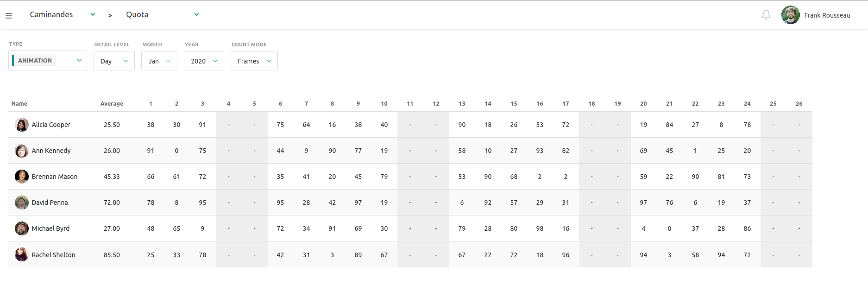This screenshot has height=298, width=868.
Task: Click Michael Byrd's avatar
Action: coord(22,228)
